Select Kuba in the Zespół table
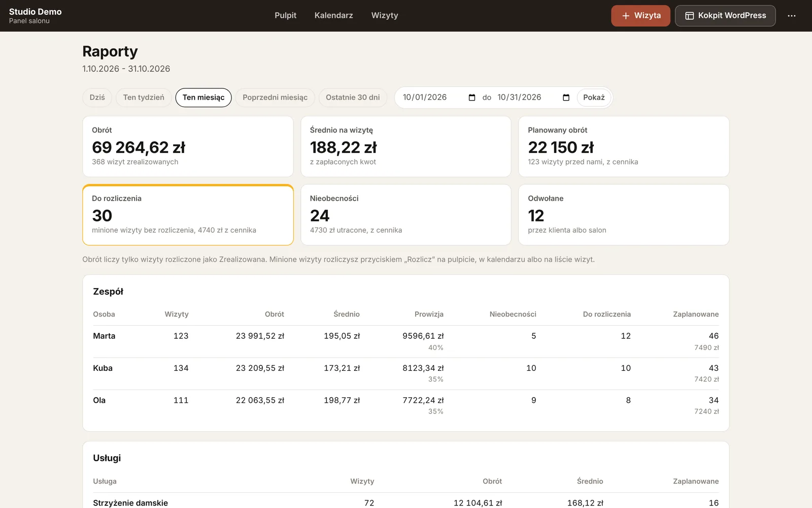 103,368
